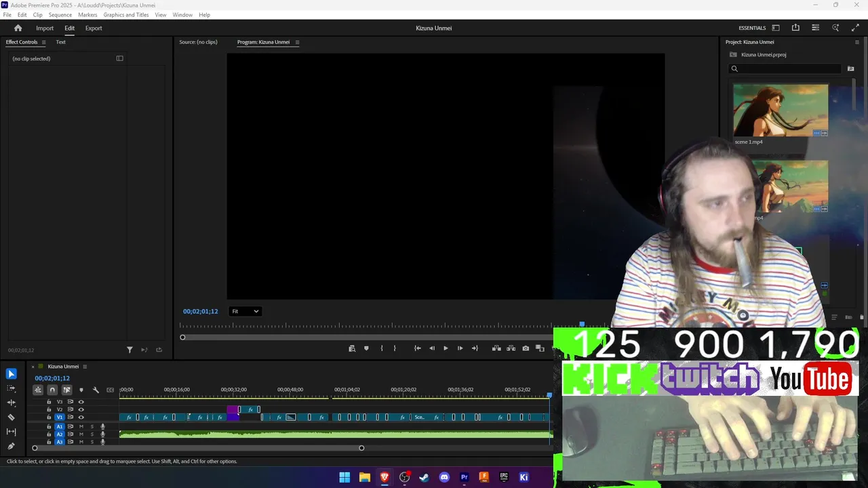Open Kizuna Unmei timeline panel menu
868x488 pixels.
click(x=85, y=367)
